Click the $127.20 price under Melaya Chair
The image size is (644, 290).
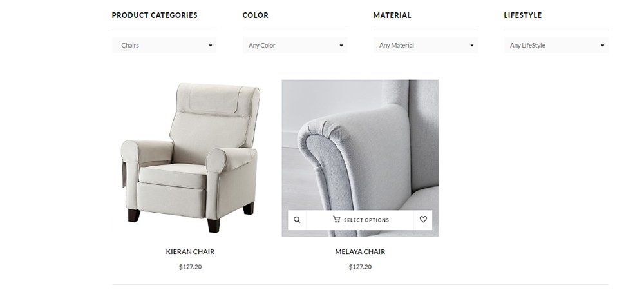click(360, 267)
